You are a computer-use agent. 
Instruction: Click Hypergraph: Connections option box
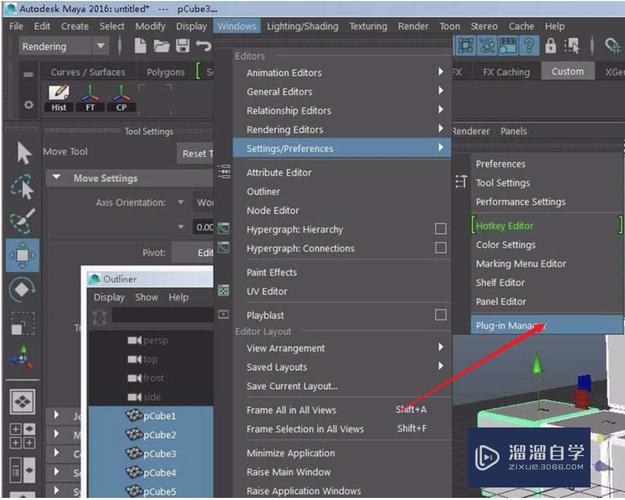440,248
